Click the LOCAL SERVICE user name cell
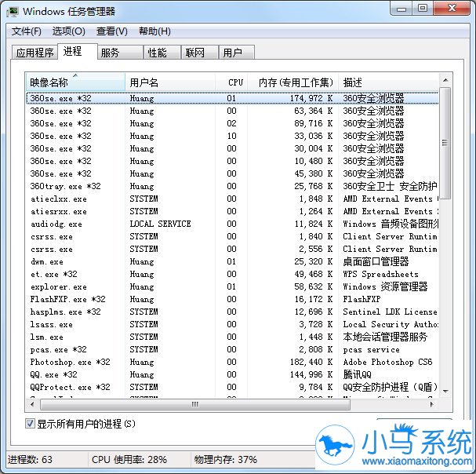 [x=160, y=224]
